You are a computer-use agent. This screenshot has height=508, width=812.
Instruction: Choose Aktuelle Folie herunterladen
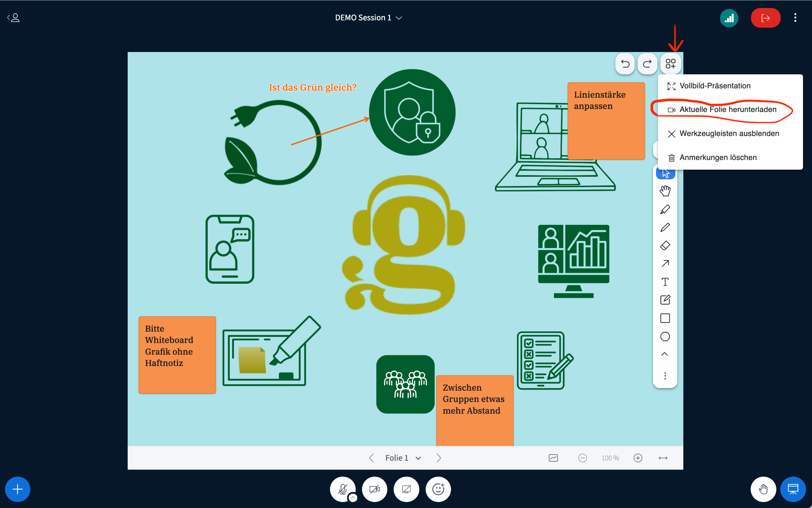pos(727,110)
